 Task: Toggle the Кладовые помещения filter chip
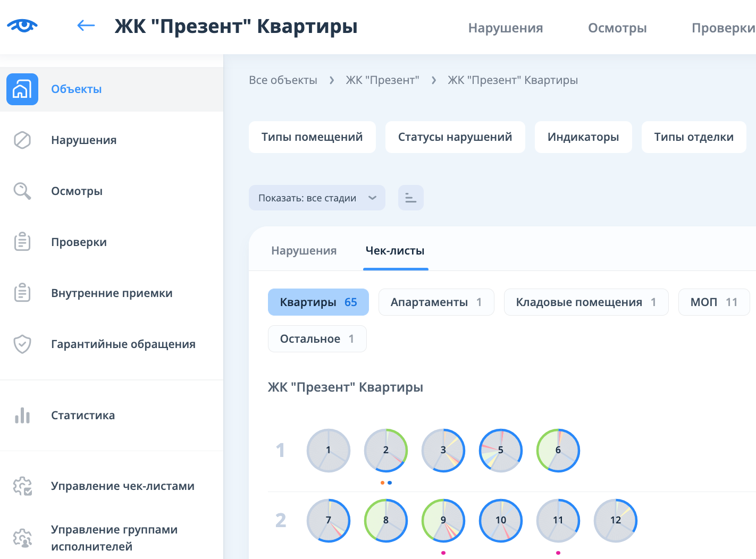click(585, 302)
